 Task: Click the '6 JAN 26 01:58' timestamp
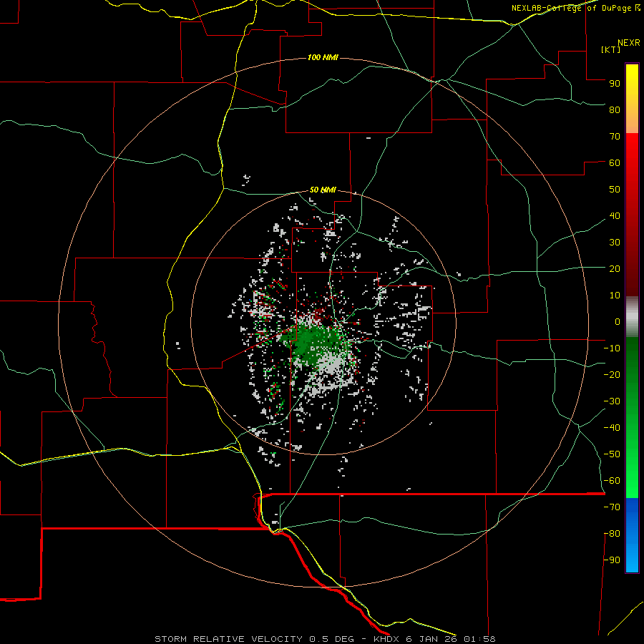coord(451,639)
